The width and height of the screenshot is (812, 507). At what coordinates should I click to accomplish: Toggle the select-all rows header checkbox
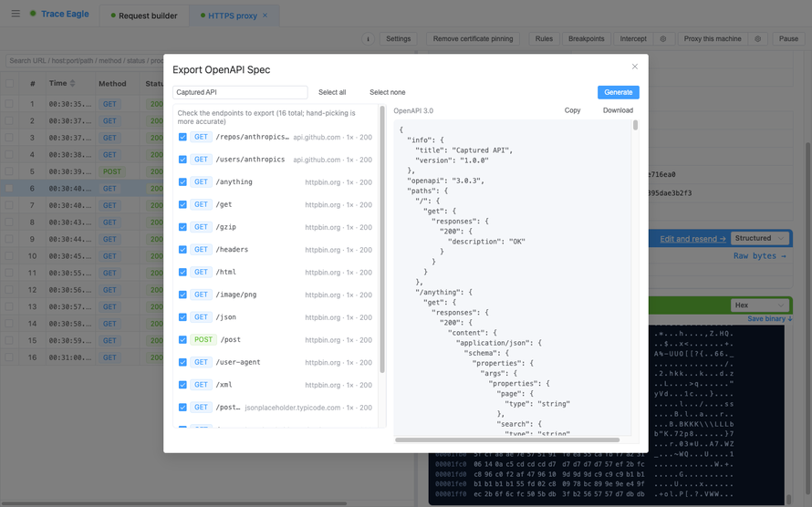(9, 83)
